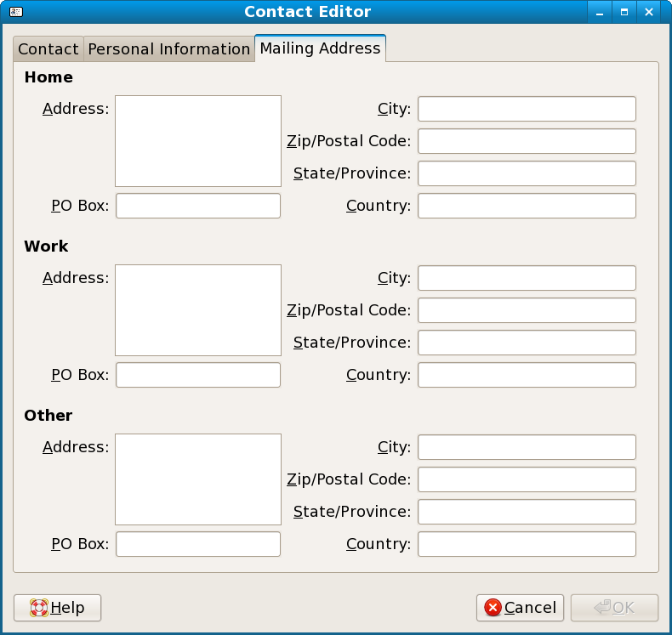Click the Work City field
This screenshot has height=635, width=672.
tap(527, 278)
